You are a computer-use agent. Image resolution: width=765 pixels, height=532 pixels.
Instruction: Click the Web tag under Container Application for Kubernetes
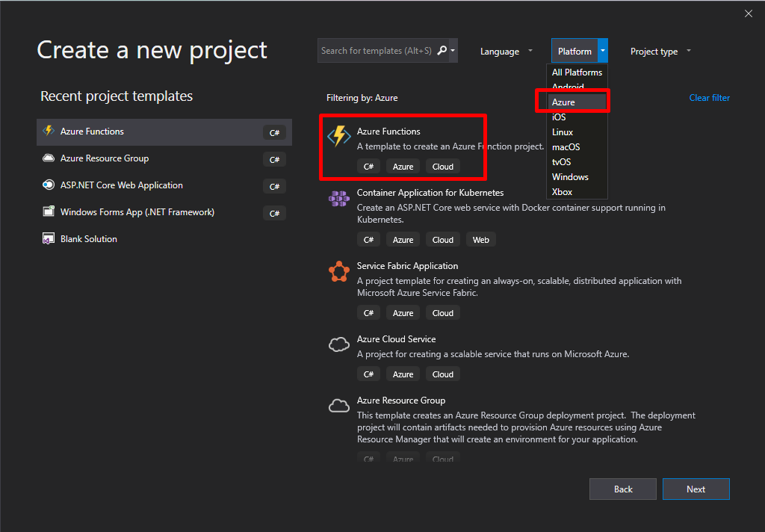pos(480,240)
